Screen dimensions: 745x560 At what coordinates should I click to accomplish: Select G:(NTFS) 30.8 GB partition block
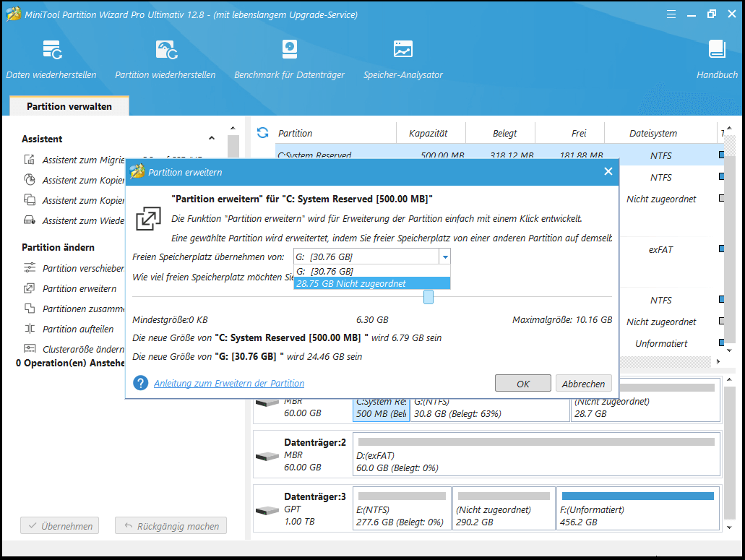click(x=490, y=409)
